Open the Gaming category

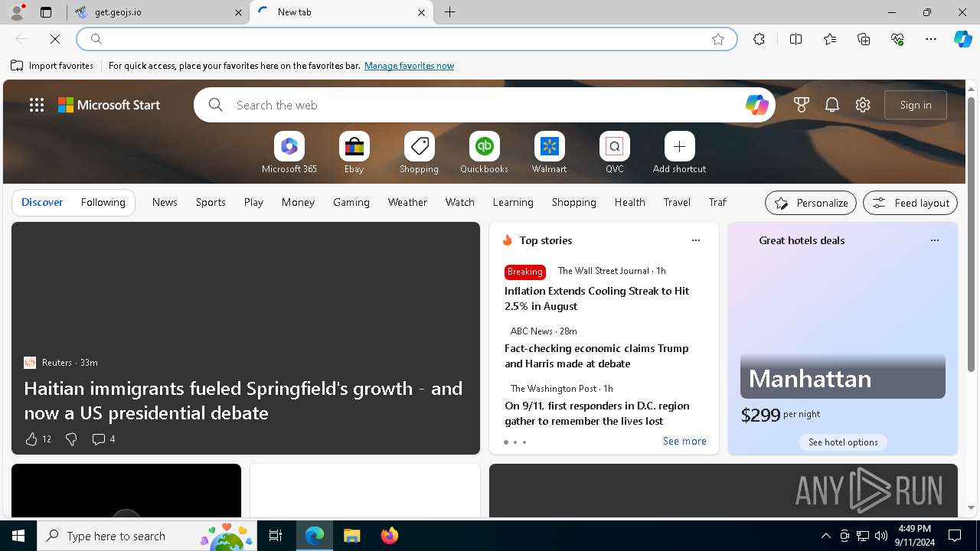[351, 202]
